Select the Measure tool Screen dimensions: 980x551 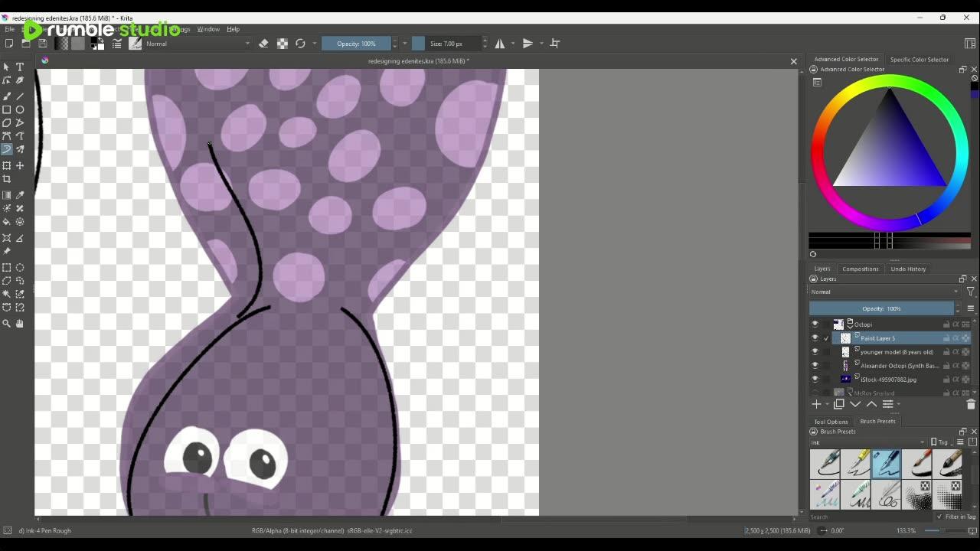pos(20,238)
